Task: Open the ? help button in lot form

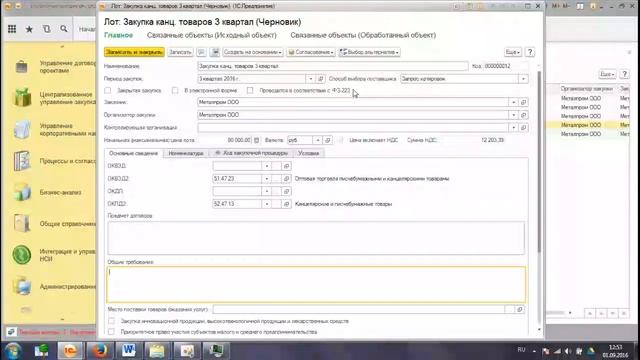Action: point(530,52)
